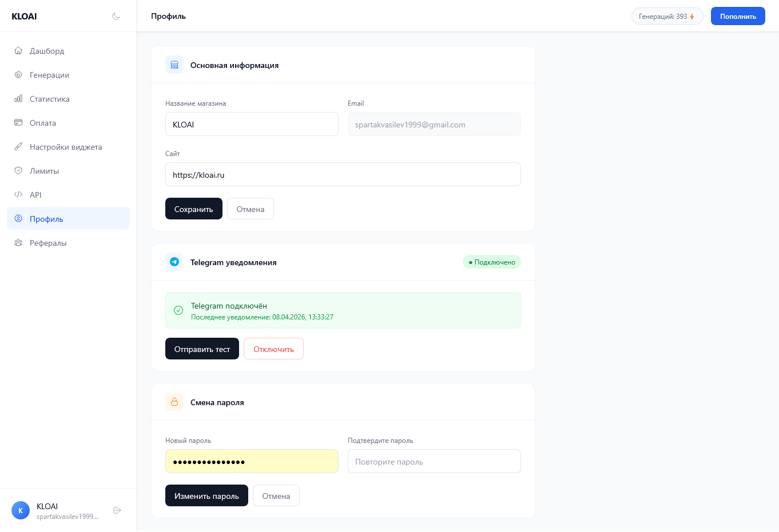Click the Сохранить button
The height and width of the screenshot is (532, 779).
pyautogui.click(x=193, y=209)
